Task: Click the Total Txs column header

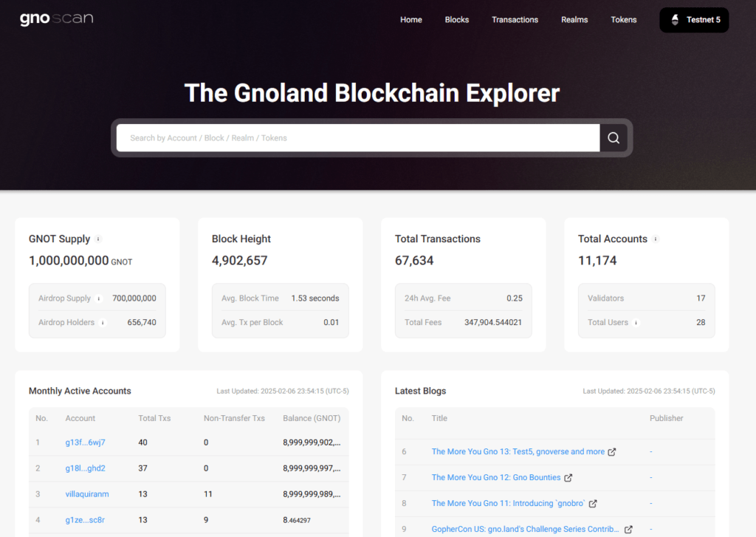Action: click(x=154, y=418)
